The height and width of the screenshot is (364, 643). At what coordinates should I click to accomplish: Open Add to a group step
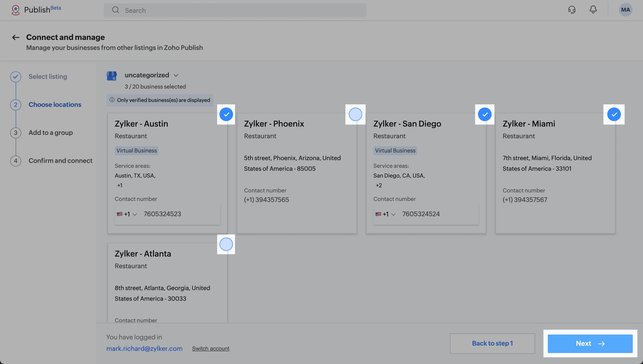[51, 133]
